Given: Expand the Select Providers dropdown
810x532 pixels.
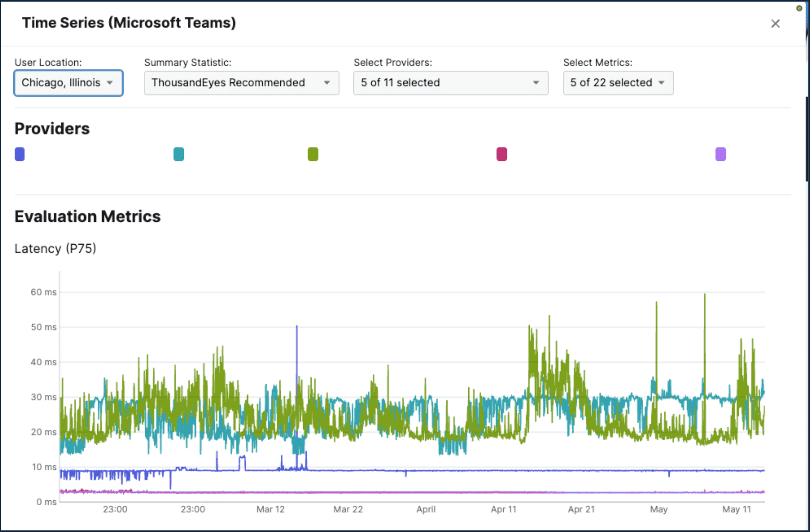Looking at the screenshot, I should (x=451, y=83).
